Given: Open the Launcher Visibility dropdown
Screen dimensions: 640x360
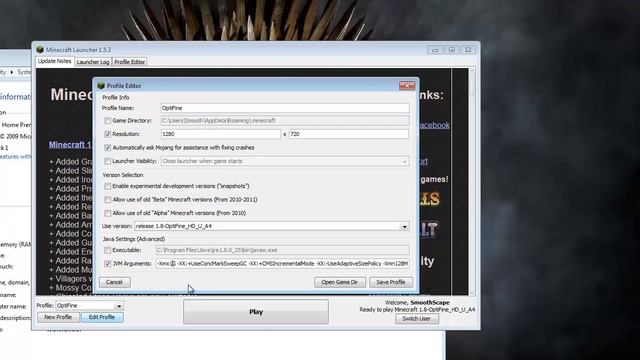Looking at the screenshot, I should [x=404, y=161].
